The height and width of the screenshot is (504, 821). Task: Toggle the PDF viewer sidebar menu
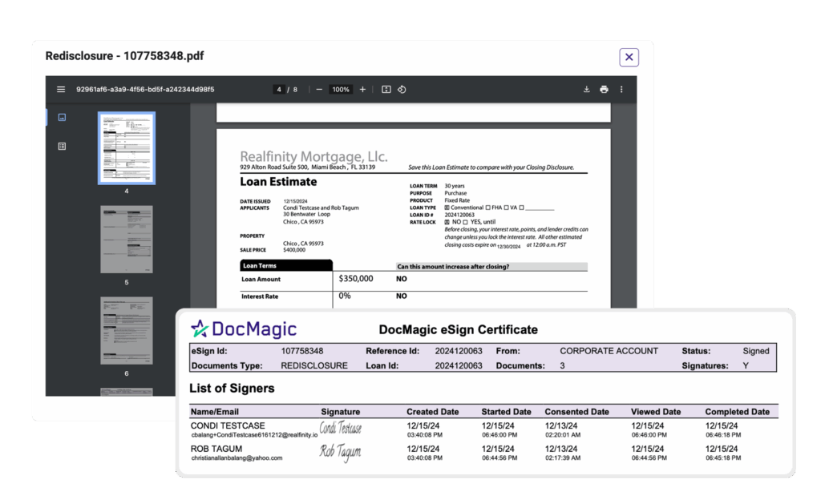[61, 90]
